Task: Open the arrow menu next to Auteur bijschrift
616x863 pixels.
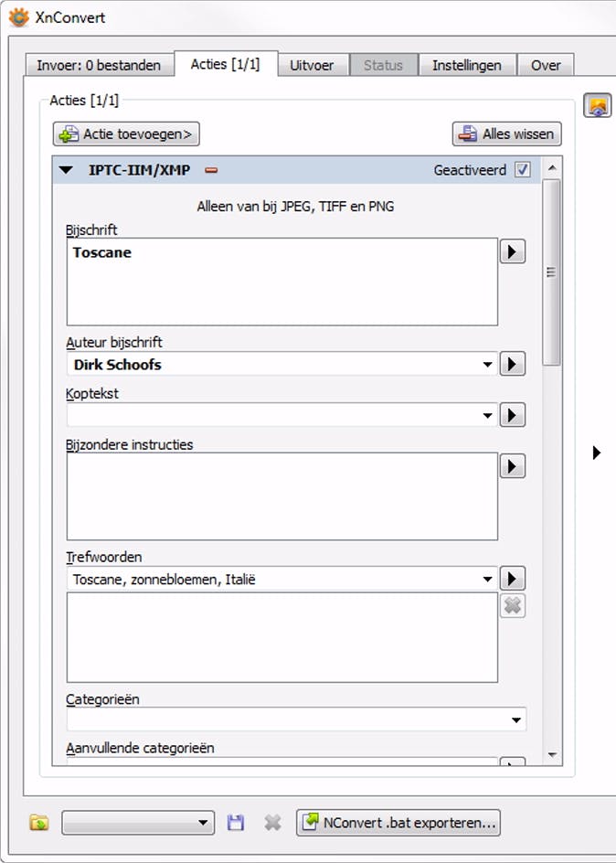Action: [512, 364]
